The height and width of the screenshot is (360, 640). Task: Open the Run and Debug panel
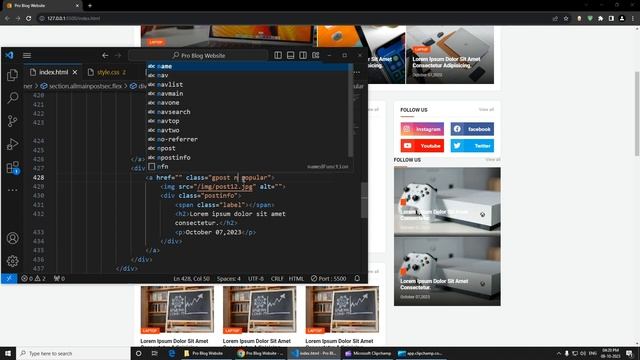12,144
